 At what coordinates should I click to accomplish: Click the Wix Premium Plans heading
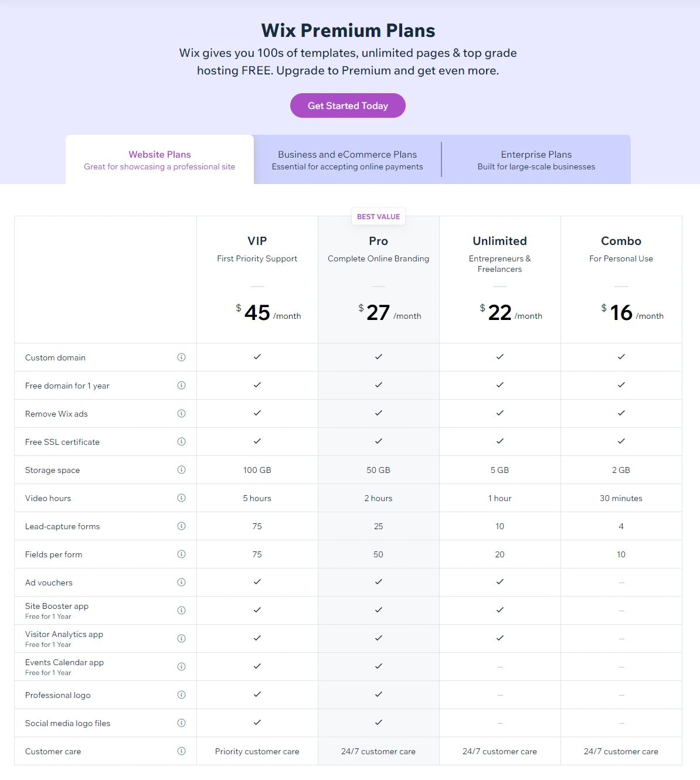coord(348,30)
